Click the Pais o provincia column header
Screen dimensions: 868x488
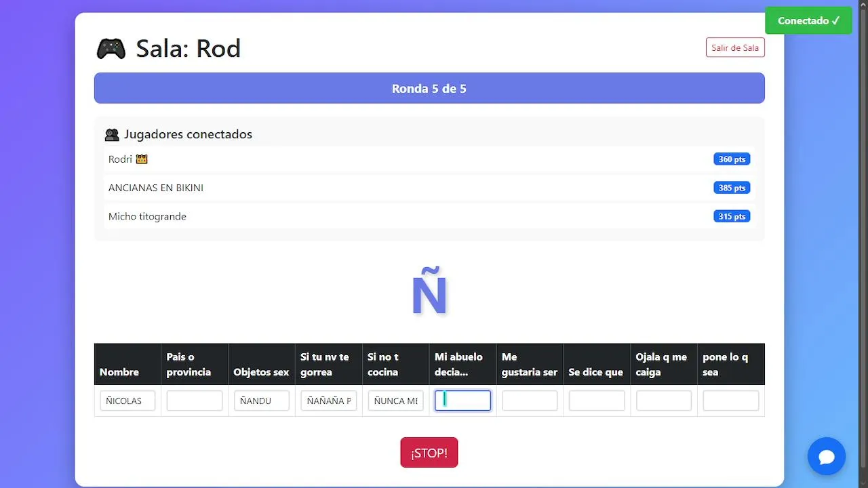pyautogui.click(x=195, y=364)
